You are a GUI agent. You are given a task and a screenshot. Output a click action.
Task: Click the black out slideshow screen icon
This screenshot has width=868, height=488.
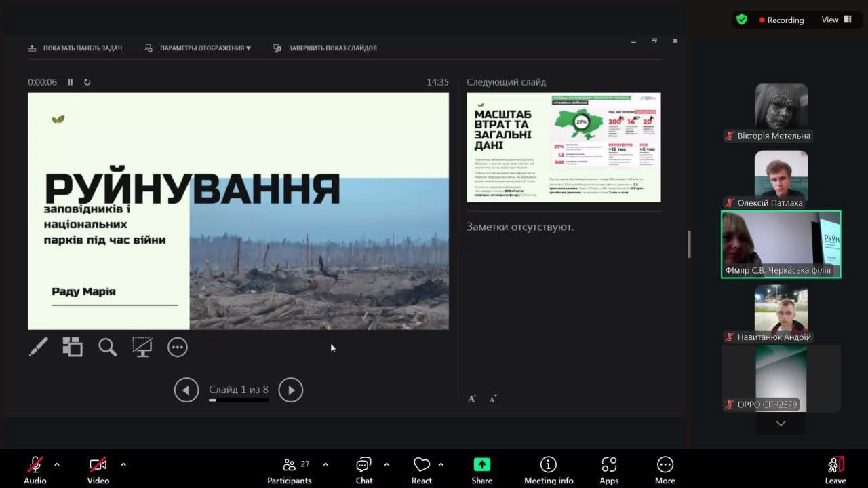click(142, 347)
